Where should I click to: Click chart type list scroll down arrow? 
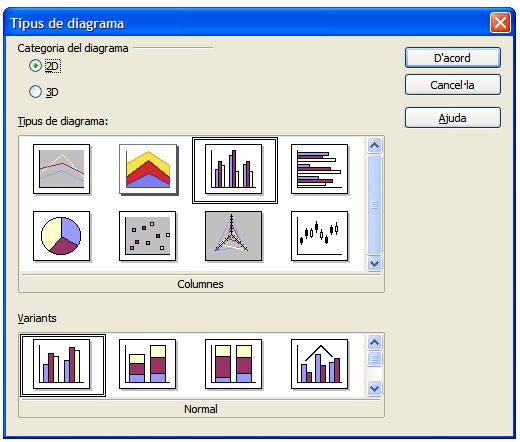click(x=375, y=264)
